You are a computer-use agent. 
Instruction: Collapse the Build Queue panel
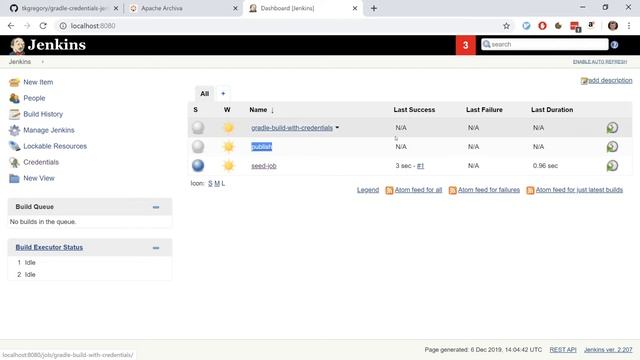tap(156, 207)
